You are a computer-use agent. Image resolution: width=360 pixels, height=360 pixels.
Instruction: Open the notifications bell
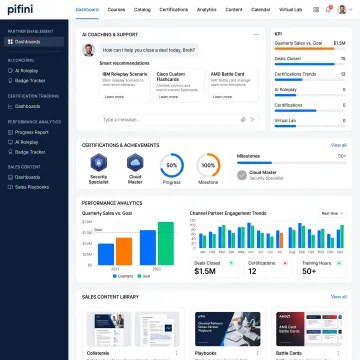point(328,10)
